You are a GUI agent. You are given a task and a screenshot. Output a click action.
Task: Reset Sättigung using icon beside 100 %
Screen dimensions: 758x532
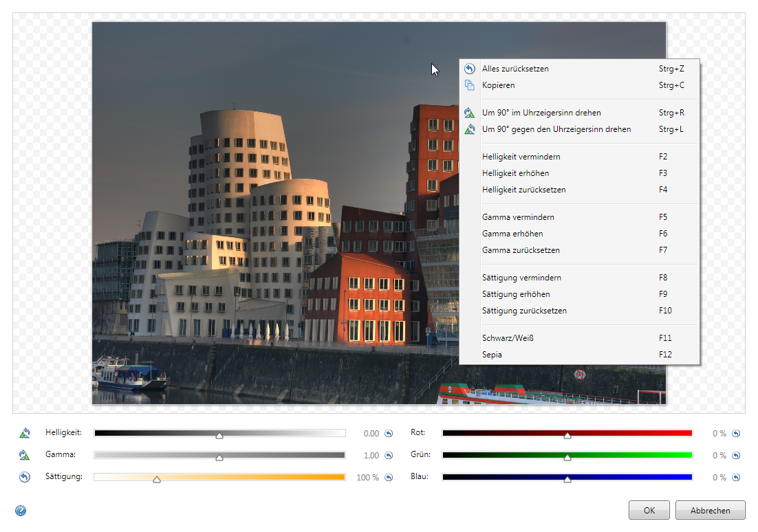[389, 478]
